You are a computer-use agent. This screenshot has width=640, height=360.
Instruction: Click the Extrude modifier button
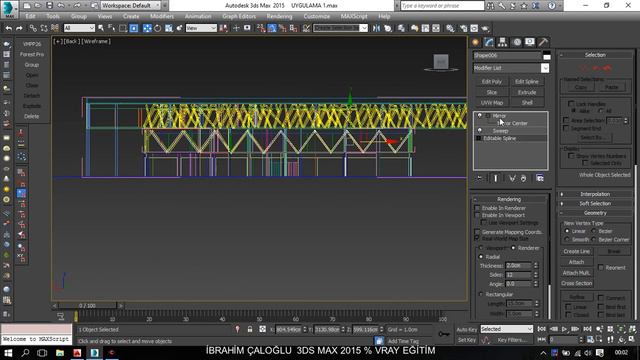click(x=527, y=92)
